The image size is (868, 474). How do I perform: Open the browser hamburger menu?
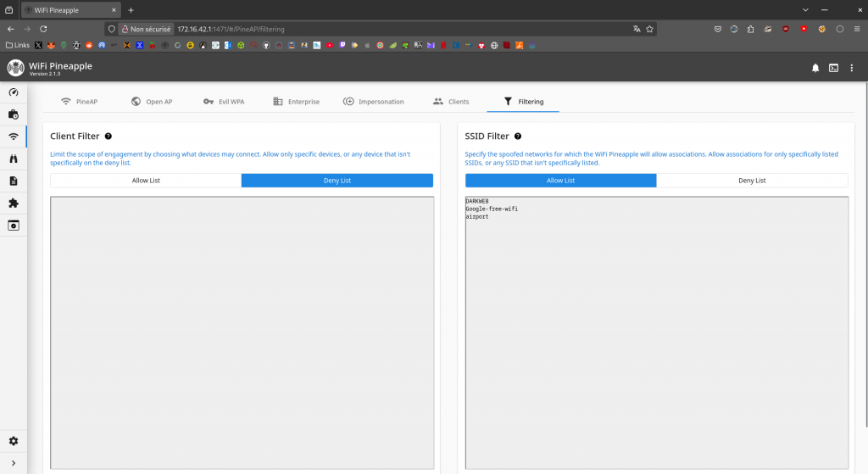coord(857,30)
